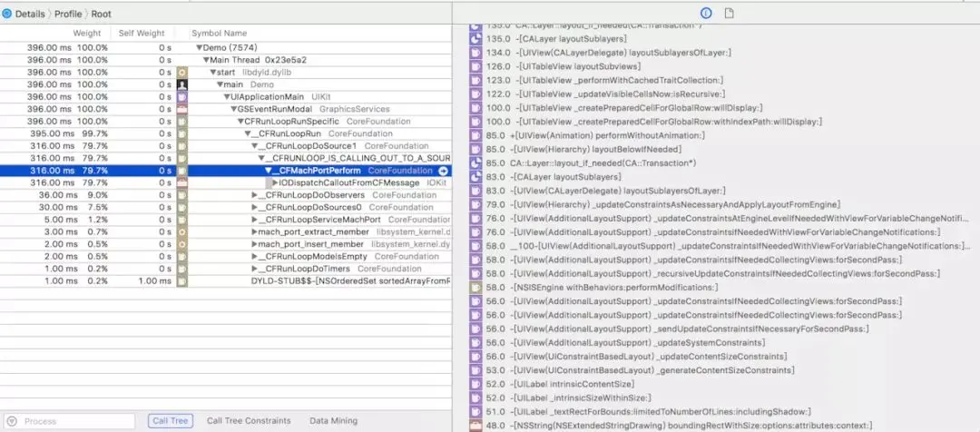980x432 pixels.
Task: Click the icon beside -[UITableView layoutSubviews]
Action: [475, 66]
